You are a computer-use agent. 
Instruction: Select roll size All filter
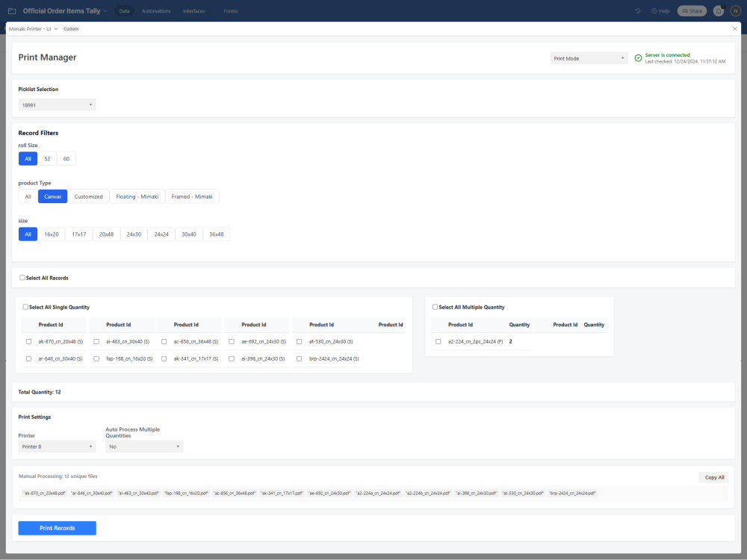coord(28,158)
